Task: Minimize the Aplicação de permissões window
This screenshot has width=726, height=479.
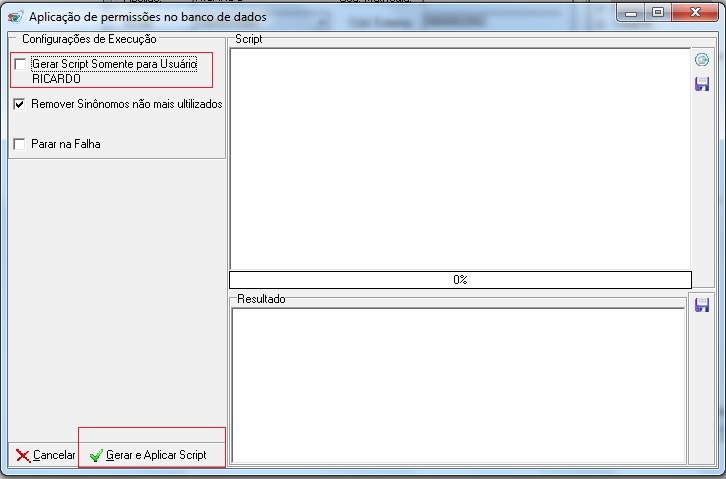Action: pos(631,12)
